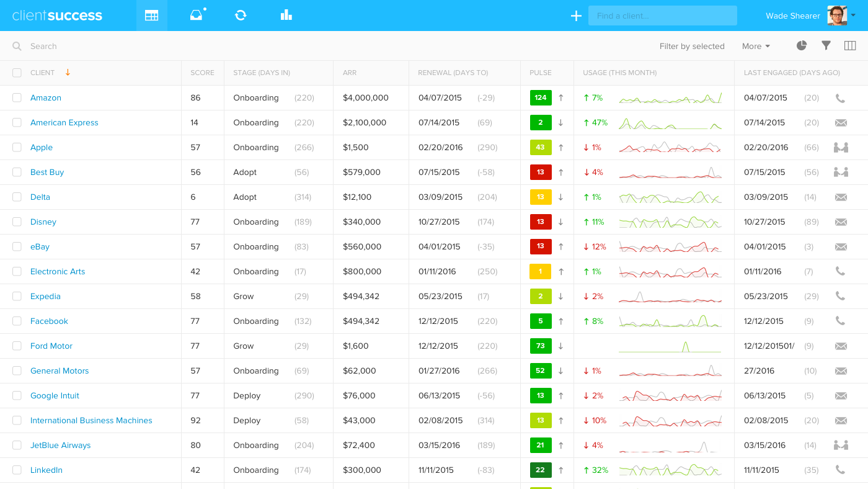Click the sort arrow on the CLIENT column

click(67, 72)
